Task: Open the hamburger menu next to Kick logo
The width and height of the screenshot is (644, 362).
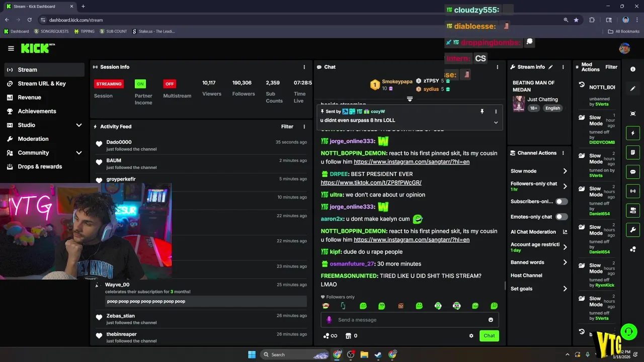Action: [x=11, y=48]
